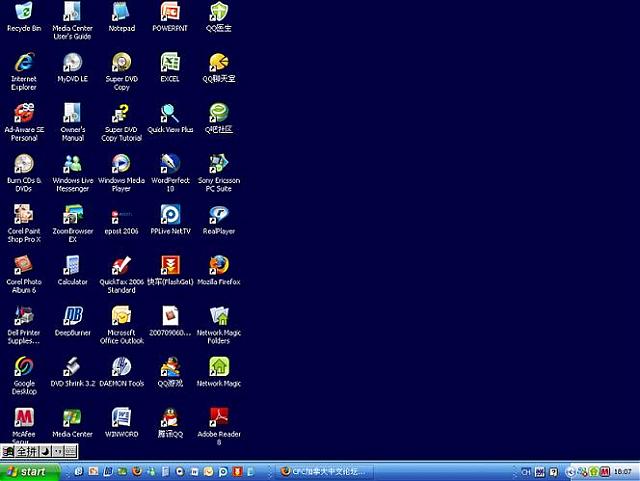This screenshot has height=481, width=640.
Task: Select the WordPerfect 10 shortcut
Action: coord(170,164)
